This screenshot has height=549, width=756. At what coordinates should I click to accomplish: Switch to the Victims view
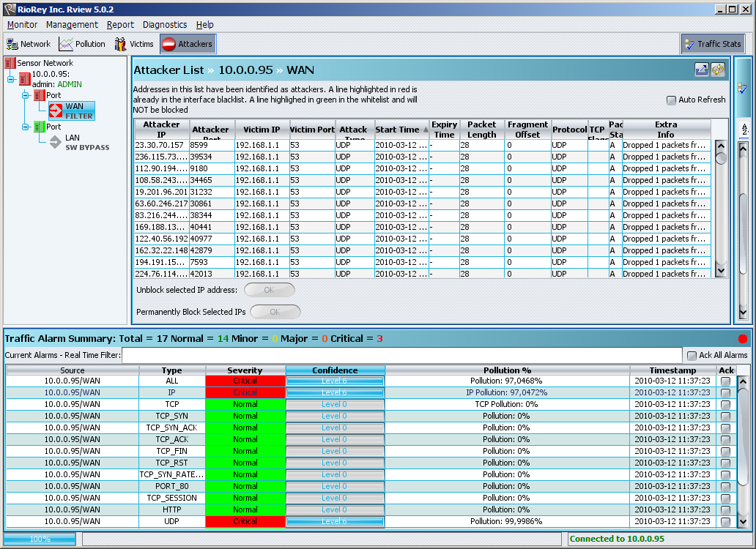click(x=133, y=44)
